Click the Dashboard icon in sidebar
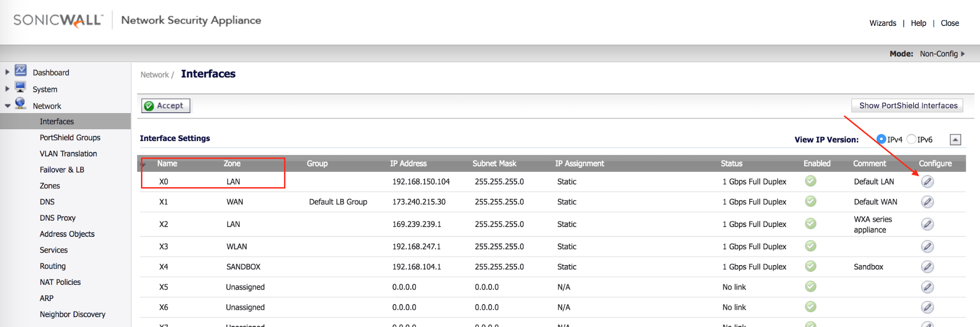This screenshot has width=980, height=327. pyautogui.click(x=21, y=71)
